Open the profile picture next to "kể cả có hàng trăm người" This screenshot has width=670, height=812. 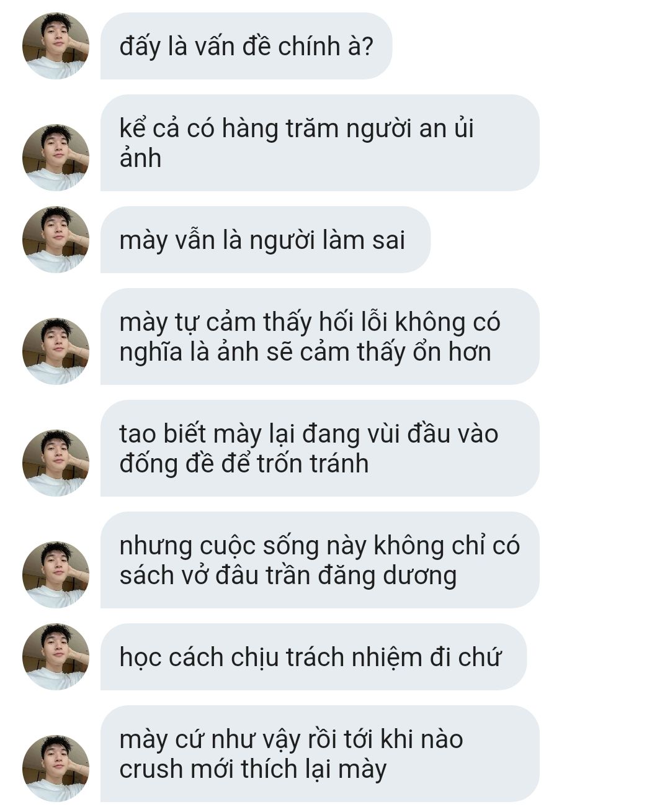[x=56, y=158]
